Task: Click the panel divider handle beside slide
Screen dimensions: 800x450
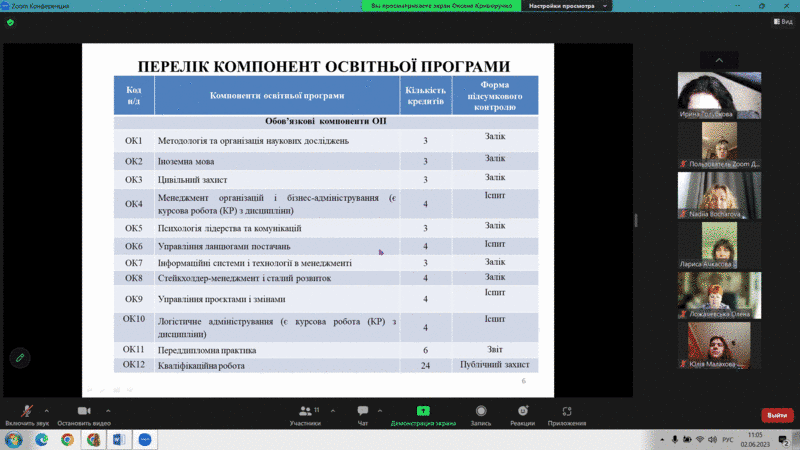Action: [x=636, y=220]
